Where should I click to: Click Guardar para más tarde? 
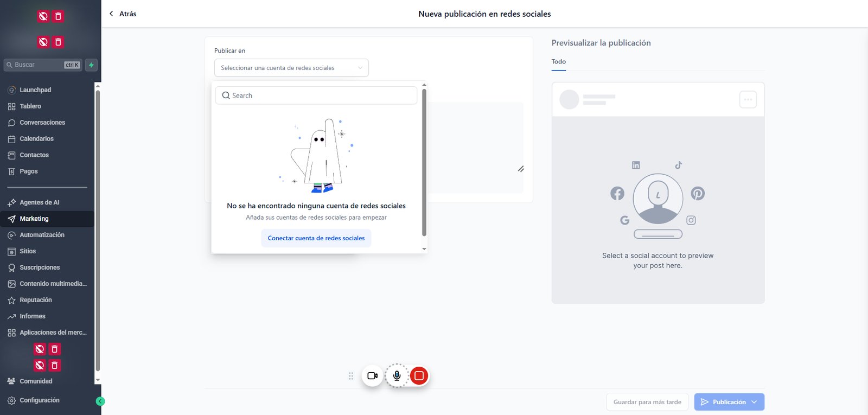pyautogui.click(x=647, y=402)
